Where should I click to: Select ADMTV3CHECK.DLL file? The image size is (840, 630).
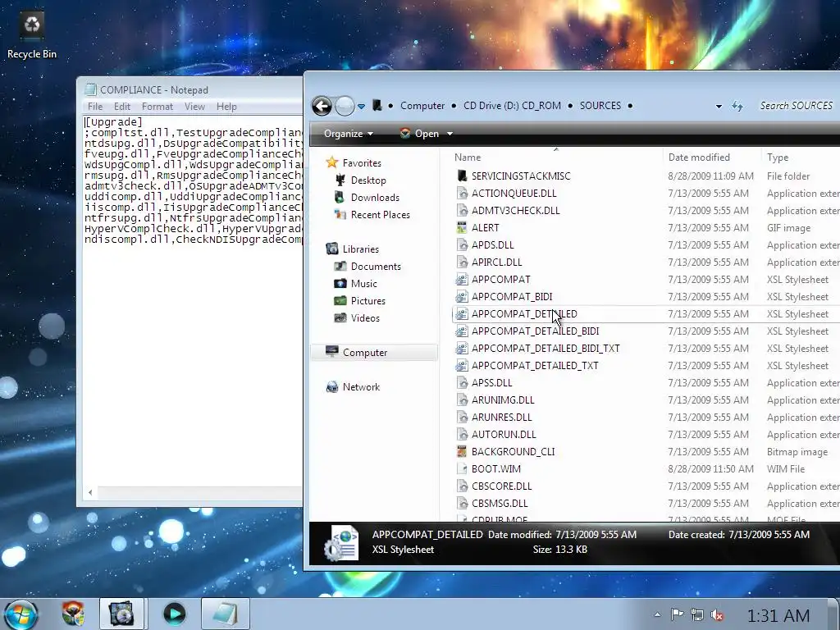(515, 211)
